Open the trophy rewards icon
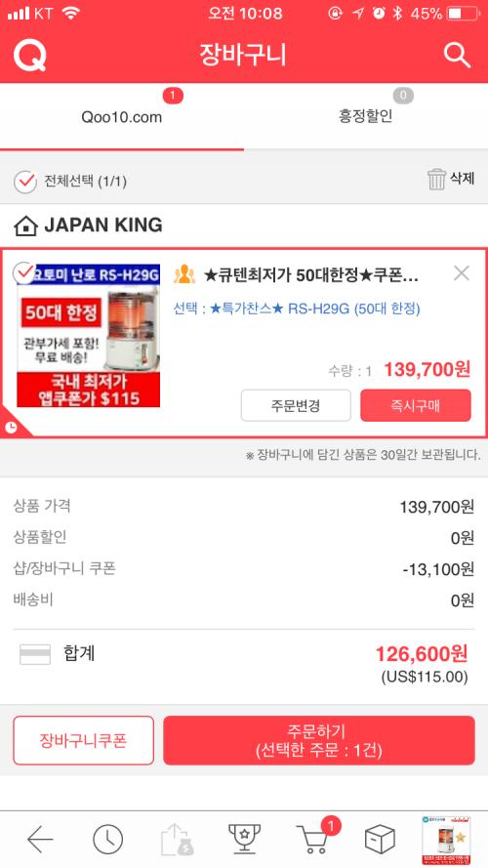This screenshot has height=868, width=488. pyautogui.click(x=245, y=840)
